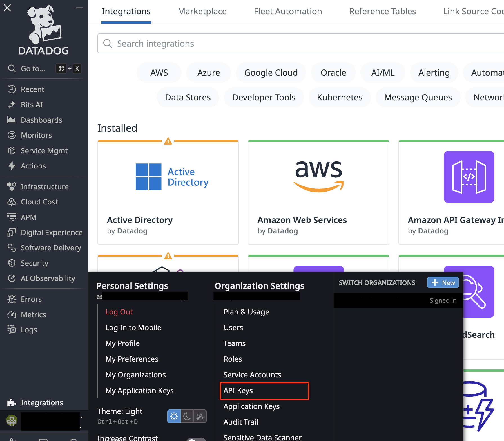Open the Amazon Web Services integration tile
Viewport: 504px width, 441px height.
coord(318,193)
